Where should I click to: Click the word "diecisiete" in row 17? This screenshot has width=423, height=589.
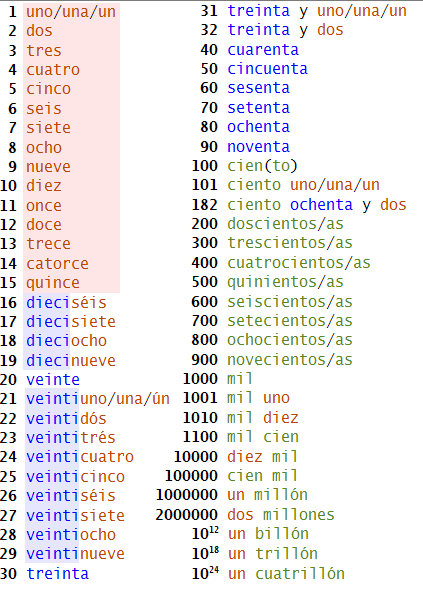(x=71, y=322)
